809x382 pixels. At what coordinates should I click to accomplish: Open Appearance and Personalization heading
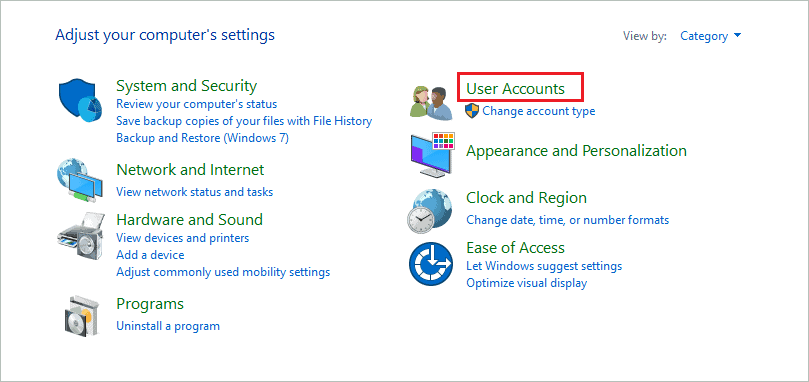click(576, 151)
